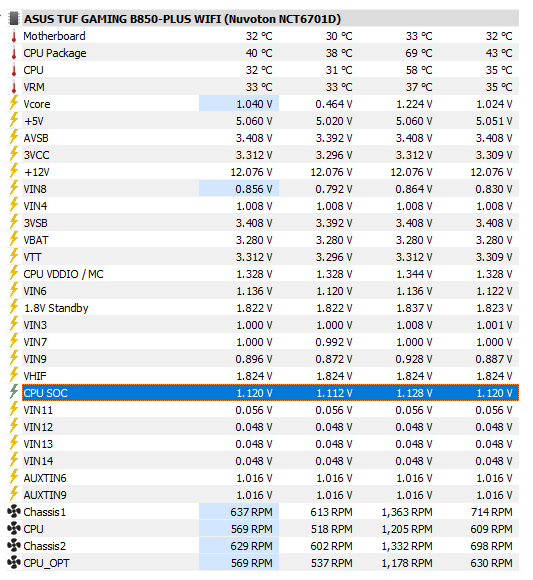Screen dimensions: 533x580
Task: Click the lightning bolt icon next to 1.8V Standby
Action: click(x=14, y=308)
